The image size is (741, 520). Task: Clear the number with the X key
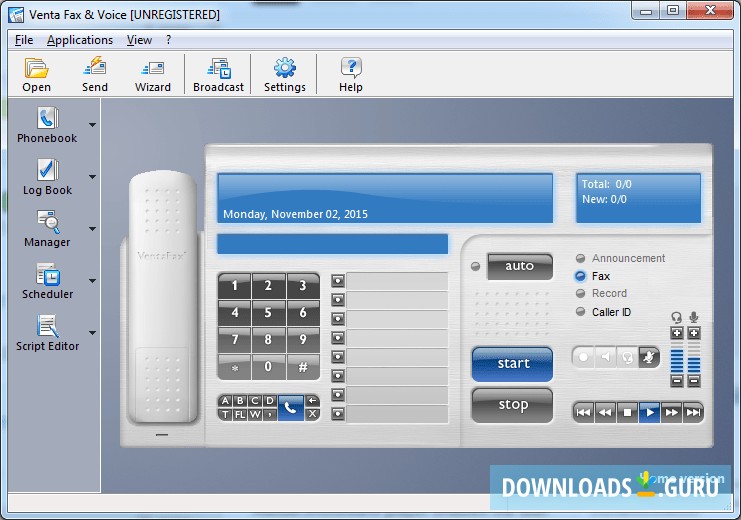[312, 414]
